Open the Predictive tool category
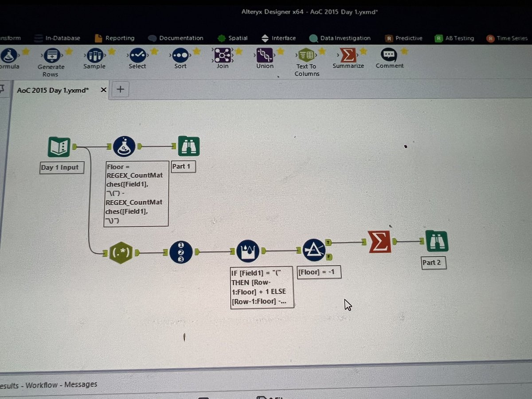532x399 pixels. (x=404, y=38)
